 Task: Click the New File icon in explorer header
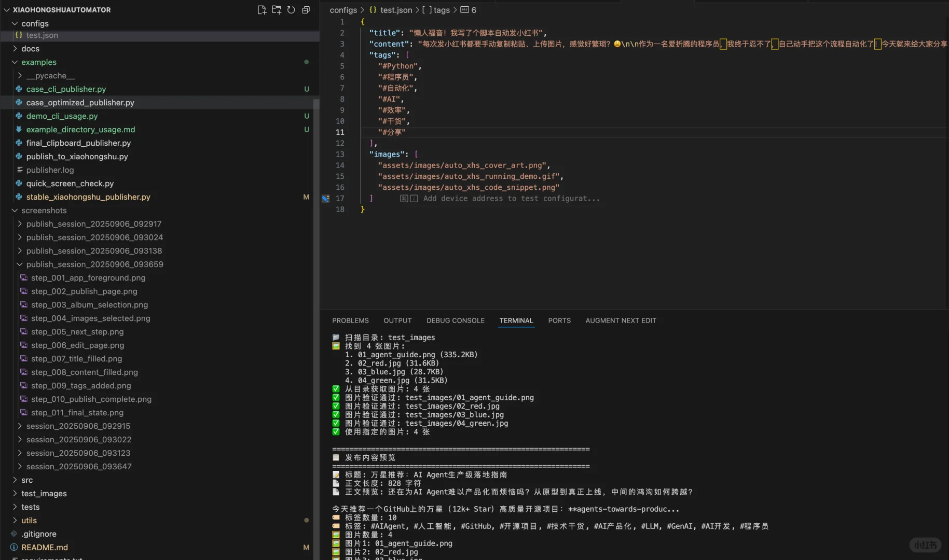(262, 10)
